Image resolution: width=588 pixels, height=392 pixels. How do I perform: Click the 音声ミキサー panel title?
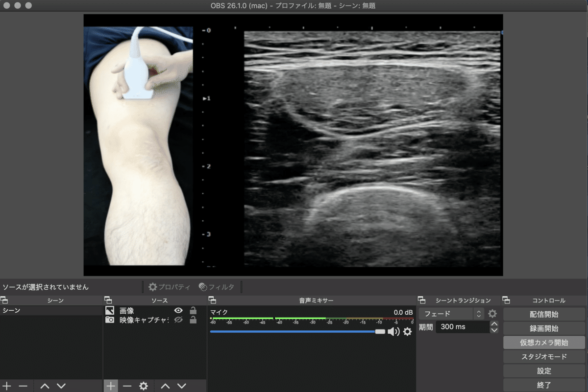pyautogui.click(x=316, y=300)
